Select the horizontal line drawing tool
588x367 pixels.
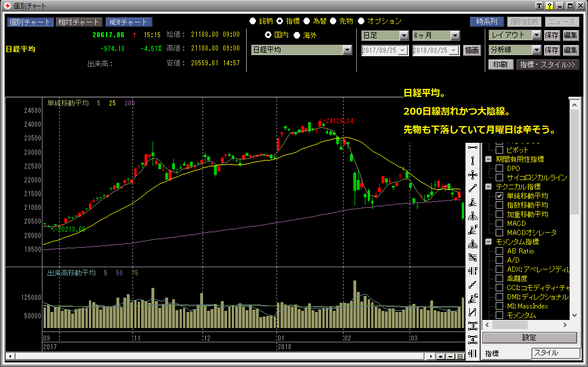coord(473,147)
